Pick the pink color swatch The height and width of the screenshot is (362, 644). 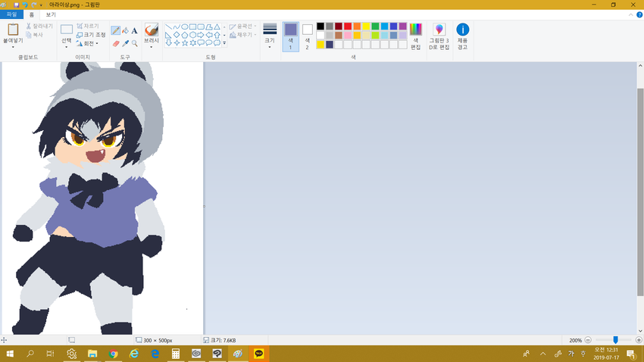point(348,36)
